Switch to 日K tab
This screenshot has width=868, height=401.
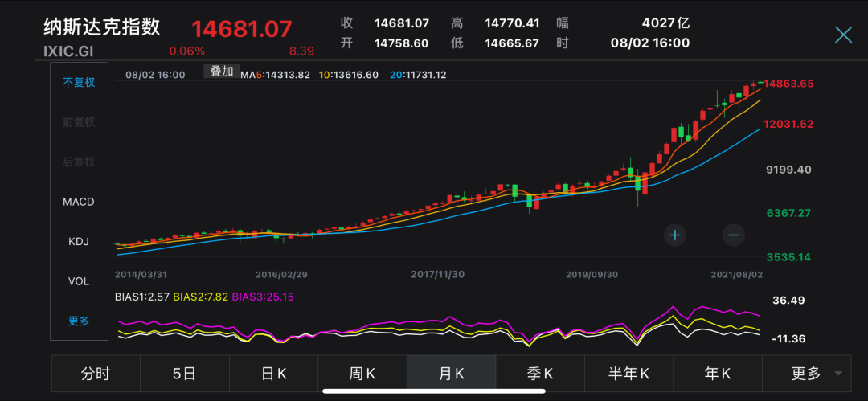[x=273, y=374]
